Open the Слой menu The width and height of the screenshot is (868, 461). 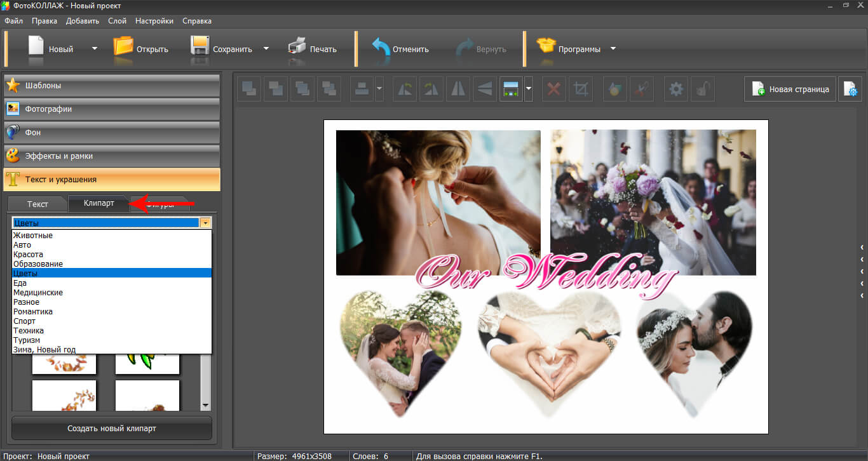click(x=117, y=21)
